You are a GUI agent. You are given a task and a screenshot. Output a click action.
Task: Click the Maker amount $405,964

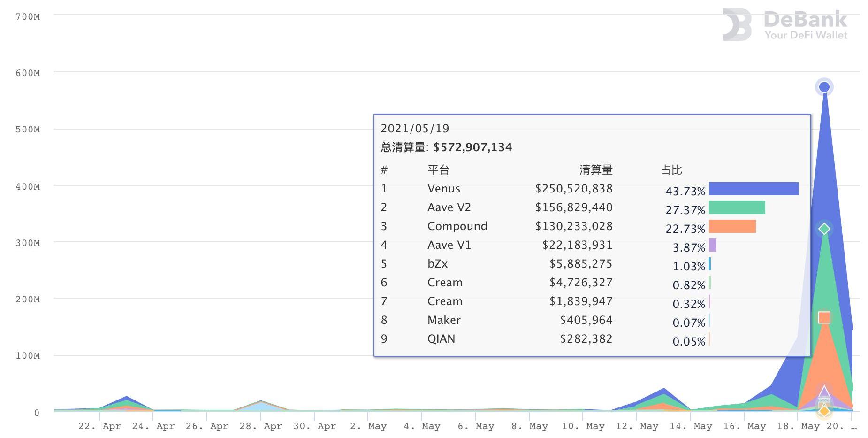point(586,320)
